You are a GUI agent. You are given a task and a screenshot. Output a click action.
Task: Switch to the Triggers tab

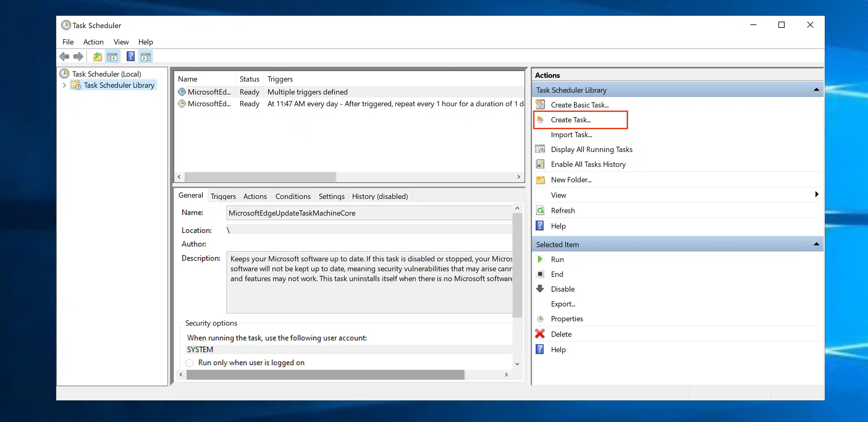(x=223, y=196)
